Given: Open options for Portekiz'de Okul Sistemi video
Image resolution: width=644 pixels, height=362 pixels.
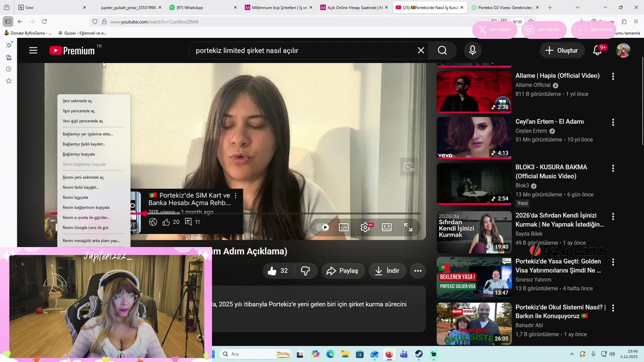Looking at the screenshot, I should 613,308.
